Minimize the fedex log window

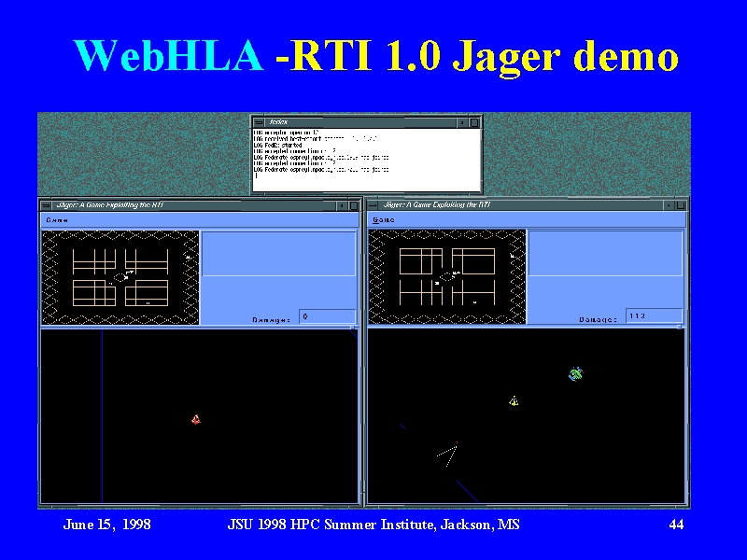pyautogui.click(x=462, y=123)
